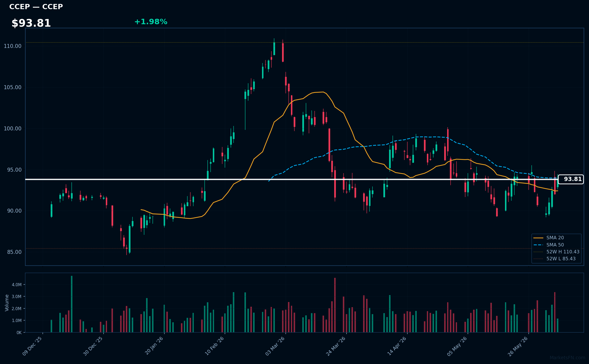The height and width of the screenshot is (364, 589).
Task: Click the 05 May '26 date label
Action: click(x=457, y=346)
